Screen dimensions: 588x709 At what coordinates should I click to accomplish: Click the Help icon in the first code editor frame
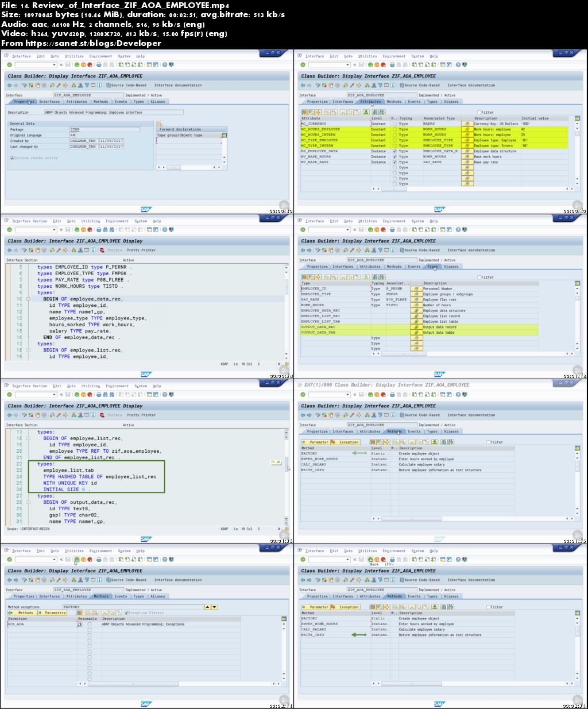(164, 230)
